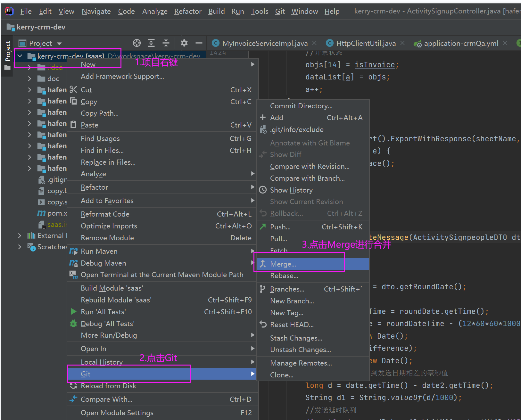Open the Refactor submenu arrow
Image resolution: width=521 pixels, height=420 pixels.
pyautogui.click(x=253, y=187)
